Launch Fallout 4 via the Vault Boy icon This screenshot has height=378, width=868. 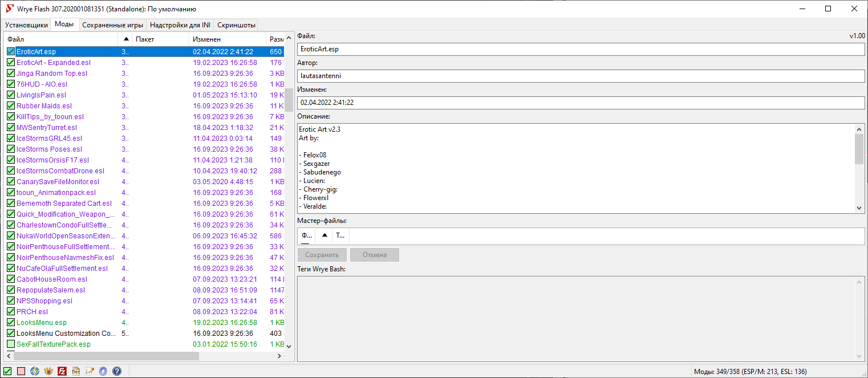click(x=35, y=371)
